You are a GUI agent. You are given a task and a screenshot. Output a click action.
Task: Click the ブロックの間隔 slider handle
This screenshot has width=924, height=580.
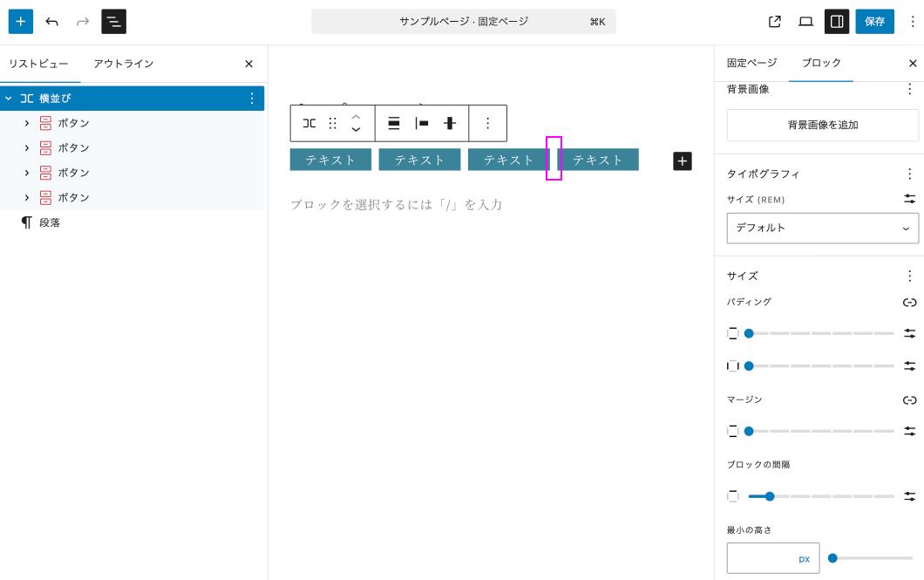[770, 496]
